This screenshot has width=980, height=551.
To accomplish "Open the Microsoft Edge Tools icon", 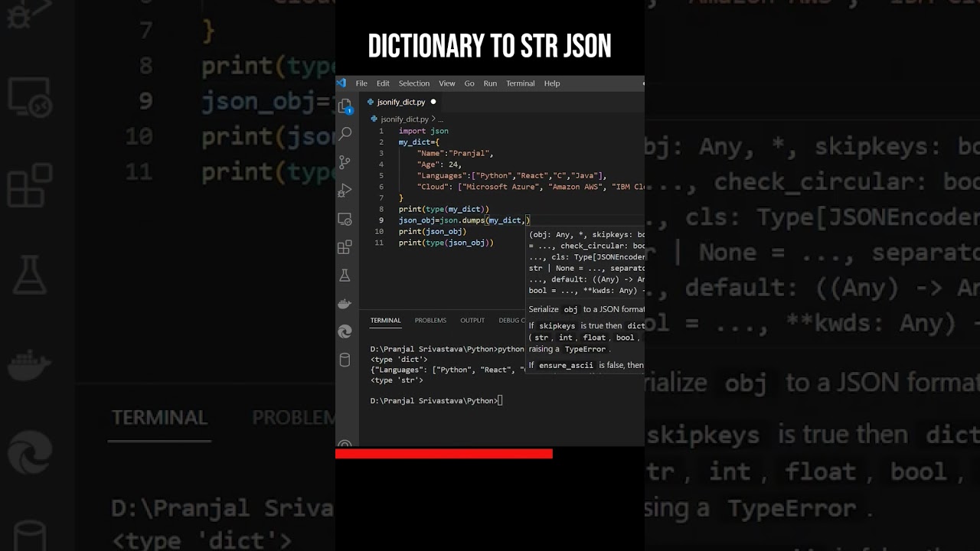I will click(x=345, y=331).
